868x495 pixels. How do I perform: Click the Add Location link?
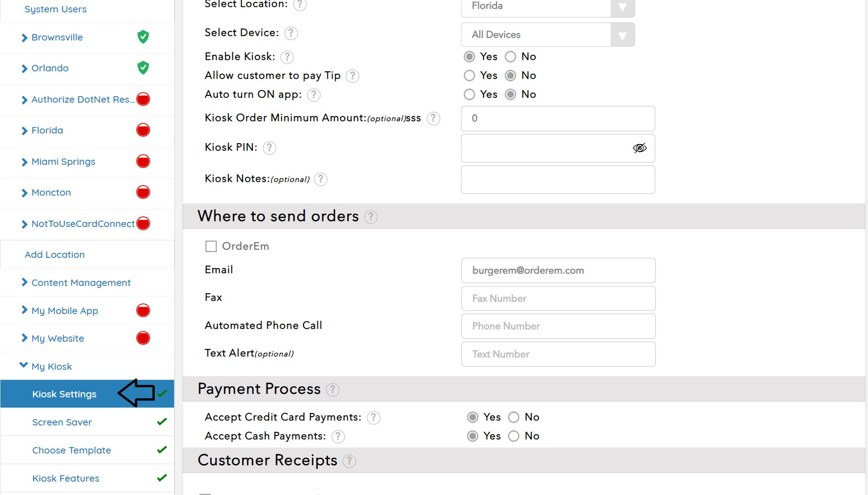(x=55, y=255)
